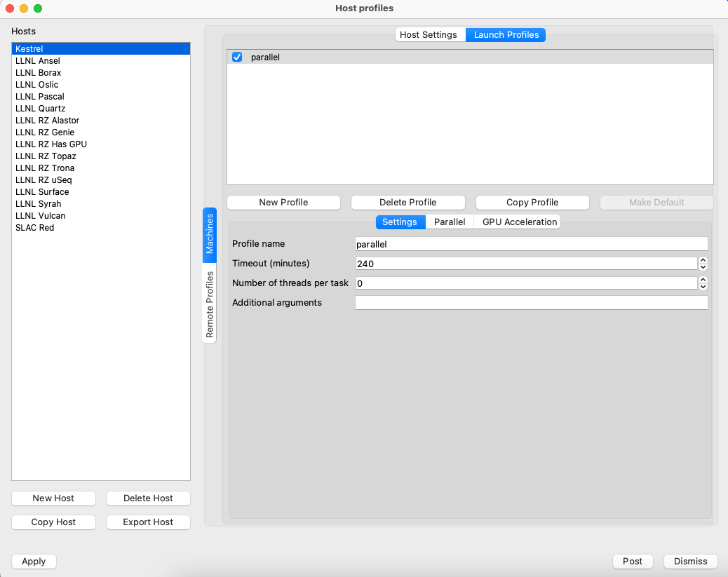Click the New Profile button
The height and width of the screenshot is (577, 728).
pyautogui.click(x=283, y=202)
